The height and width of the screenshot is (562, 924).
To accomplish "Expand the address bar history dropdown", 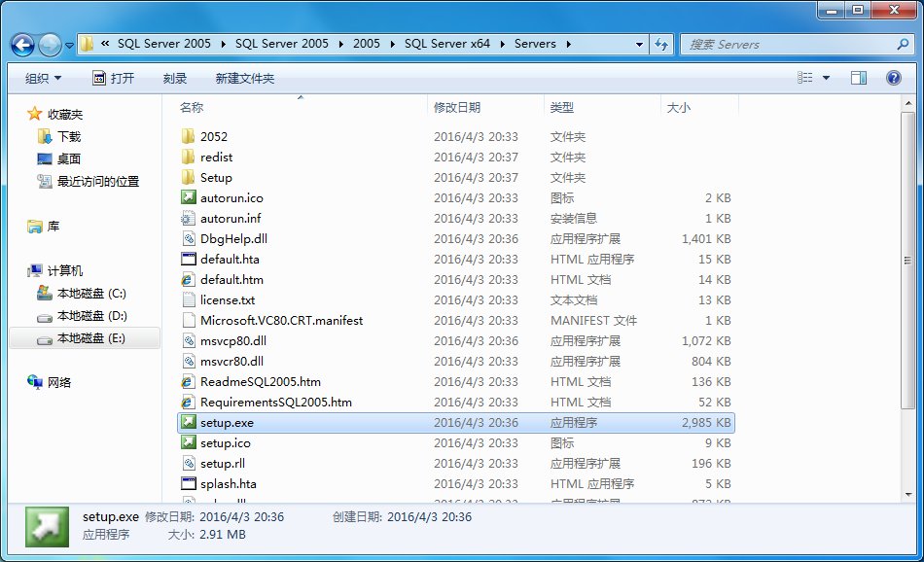I will [x=639, y=44].
